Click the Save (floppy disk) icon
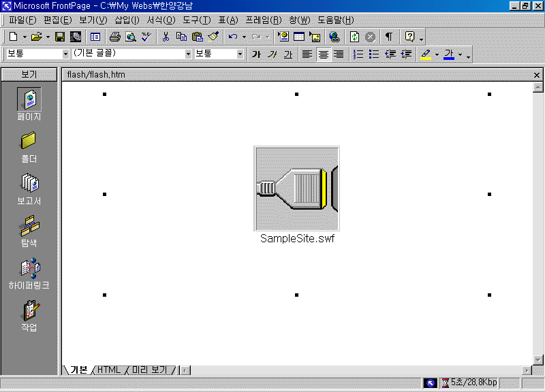The width and height of the screenshot is (545, 392). pos(60,37)
